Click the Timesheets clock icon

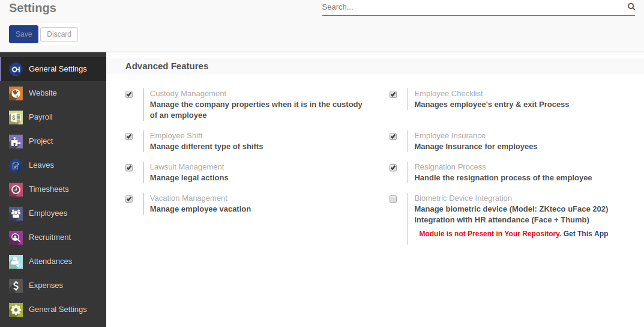click(x=16, y=189)
